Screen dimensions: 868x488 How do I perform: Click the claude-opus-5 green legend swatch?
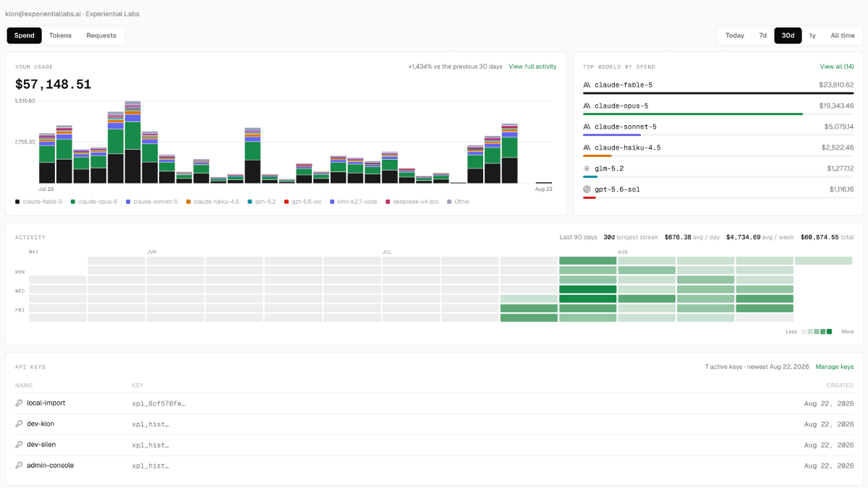(x=72, y=202)
